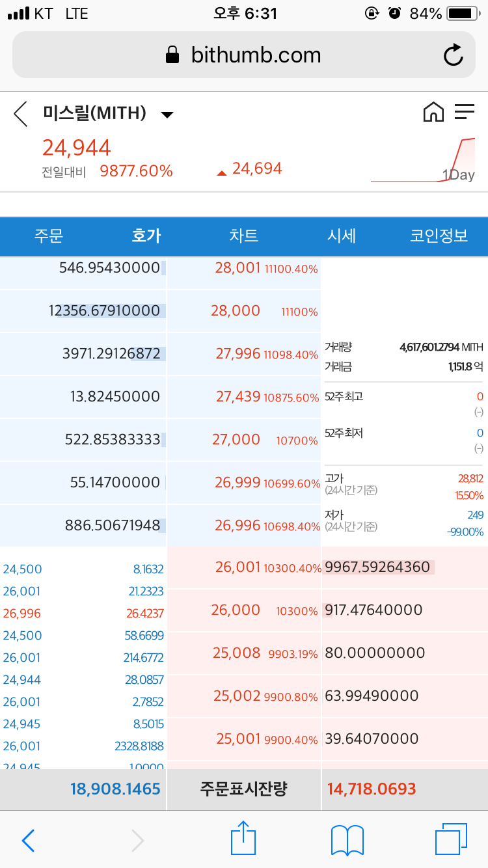The width and height of the screenshot is (488, 868).
Task: Tap the bithumb.com address field
Action: coord(244,55)
